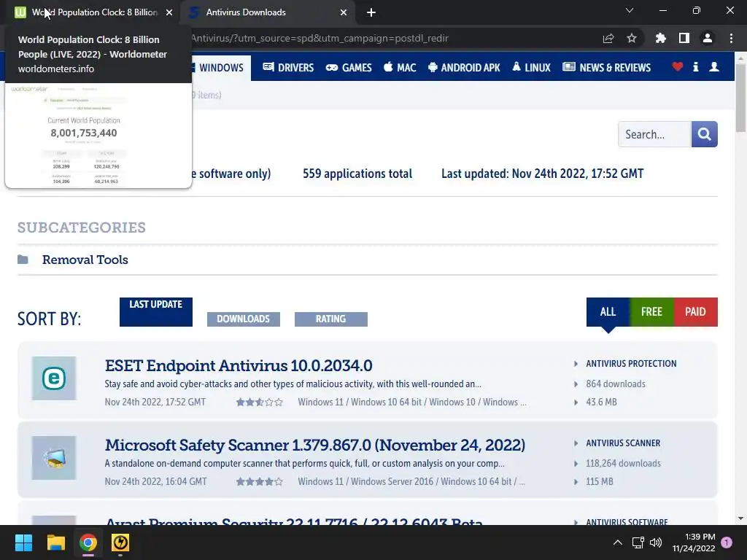
Task: Open the Linux category menu
Action: point(532,68)
